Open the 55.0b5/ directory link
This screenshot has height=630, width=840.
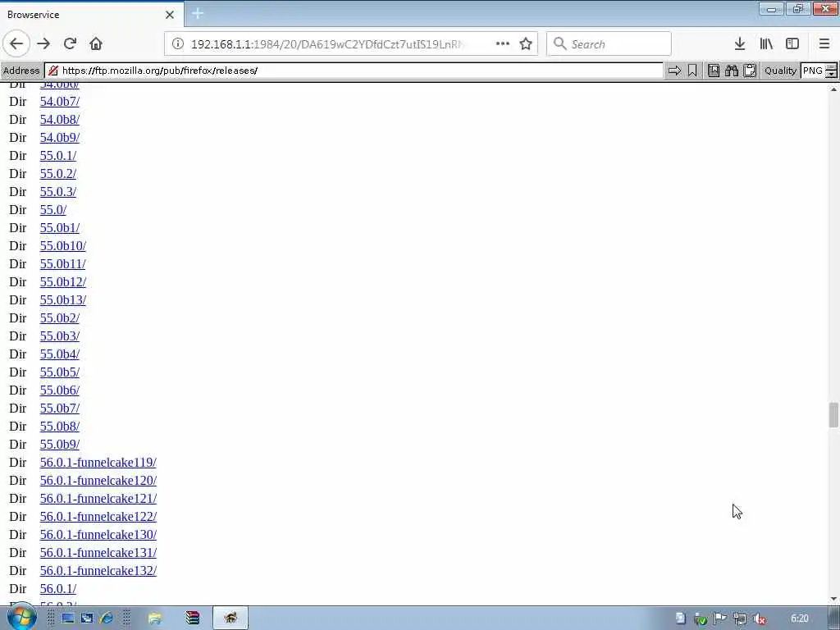click(x=59, y=372)
